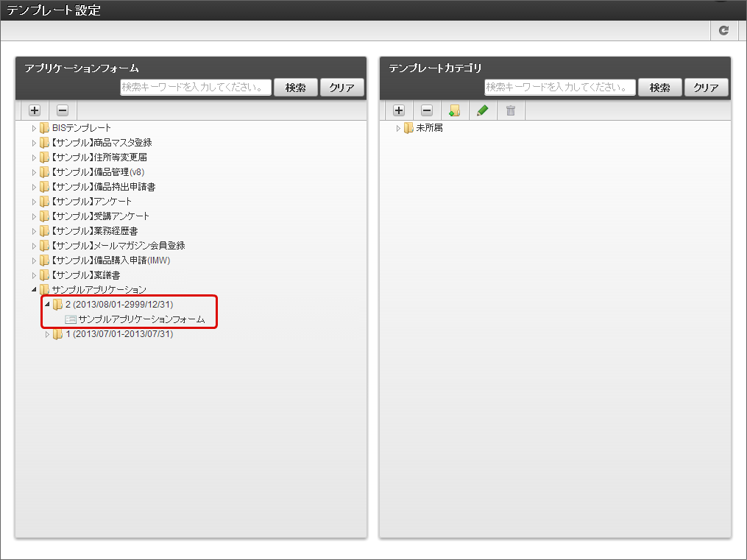Expand the 未所属 category folder
The image size is (747, 560).
pyautogui.click(x=398, y=128)
